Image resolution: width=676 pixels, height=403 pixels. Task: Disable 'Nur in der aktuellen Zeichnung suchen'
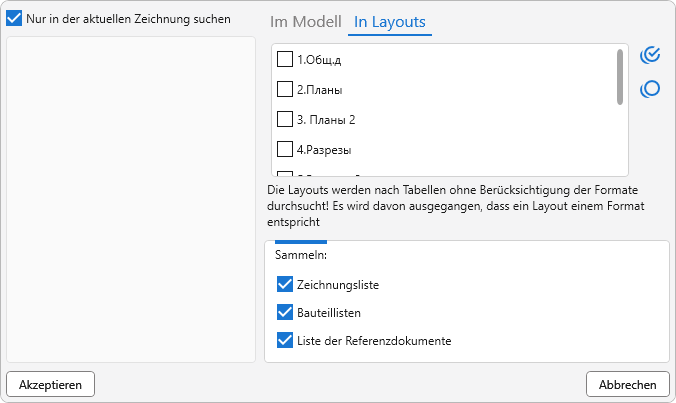15,19
